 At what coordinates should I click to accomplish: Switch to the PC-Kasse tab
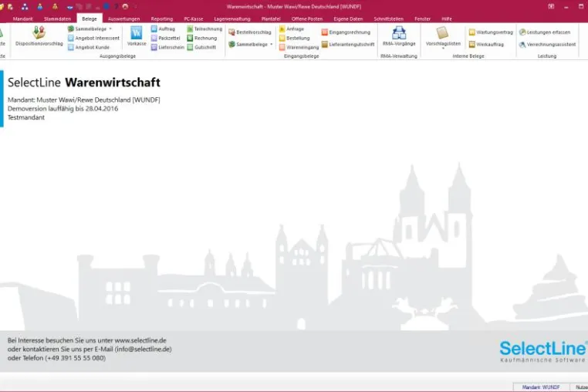pyautogui.click(x=194, y=19)
